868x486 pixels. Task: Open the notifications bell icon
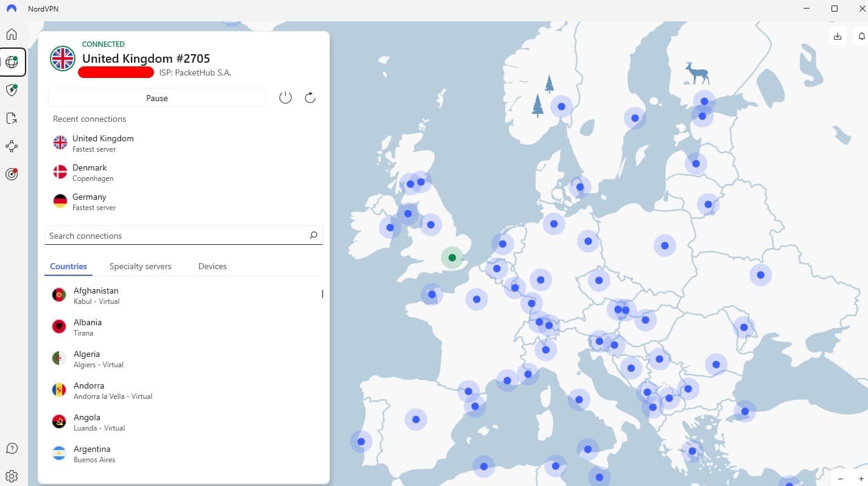pyautogui.click(x=862, y=37)
